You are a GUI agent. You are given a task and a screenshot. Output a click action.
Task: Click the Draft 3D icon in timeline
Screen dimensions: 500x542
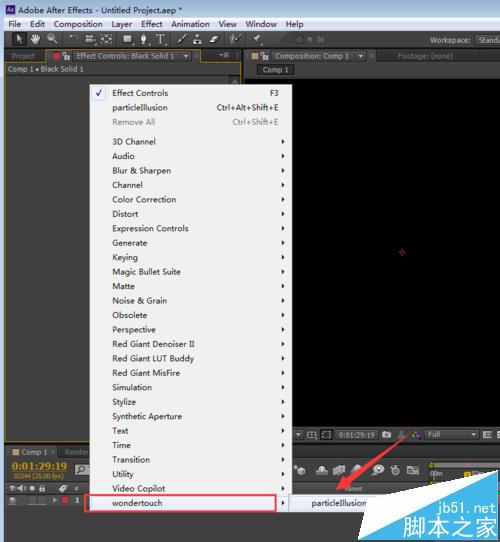[x=300, y=470]
